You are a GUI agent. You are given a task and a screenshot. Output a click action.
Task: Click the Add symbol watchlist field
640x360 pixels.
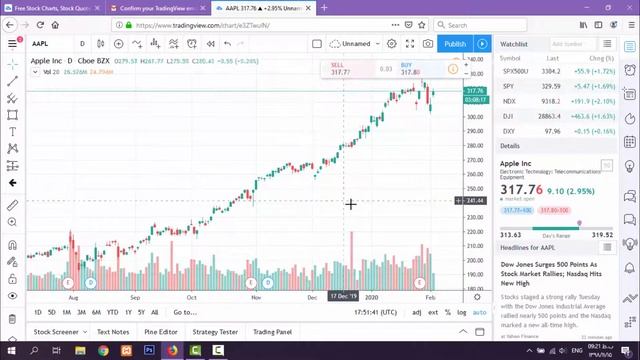573,44
